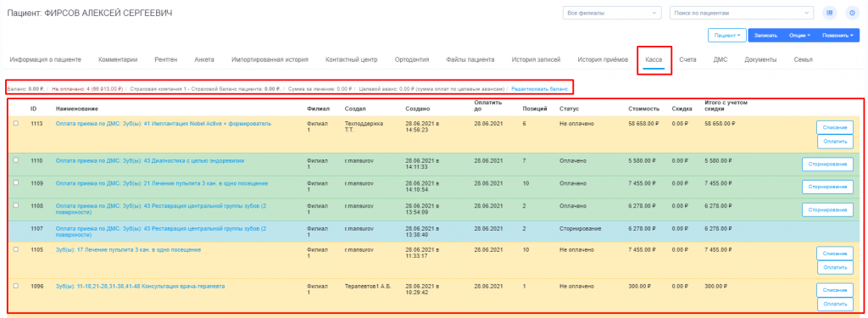Open invoice 1109 Лечение пульпита link
The width and height of the screenshot is (868, 318).
pyautogui.click(x=162, y=183)
